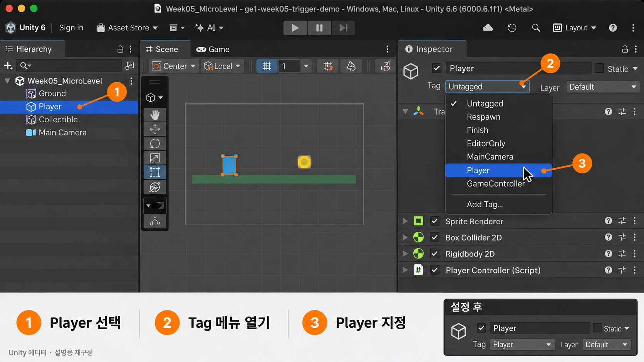Open the cloud services icon
This screenshot has width=644, height=362.
[488, 28]
